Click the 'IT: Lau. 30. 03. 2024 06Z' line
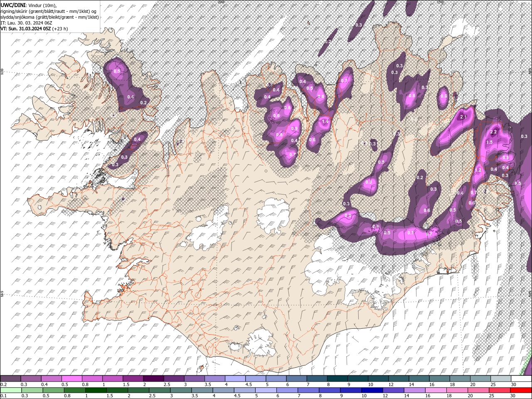The width and height of the screenshot is (532, 399). [x=26, y=23]
